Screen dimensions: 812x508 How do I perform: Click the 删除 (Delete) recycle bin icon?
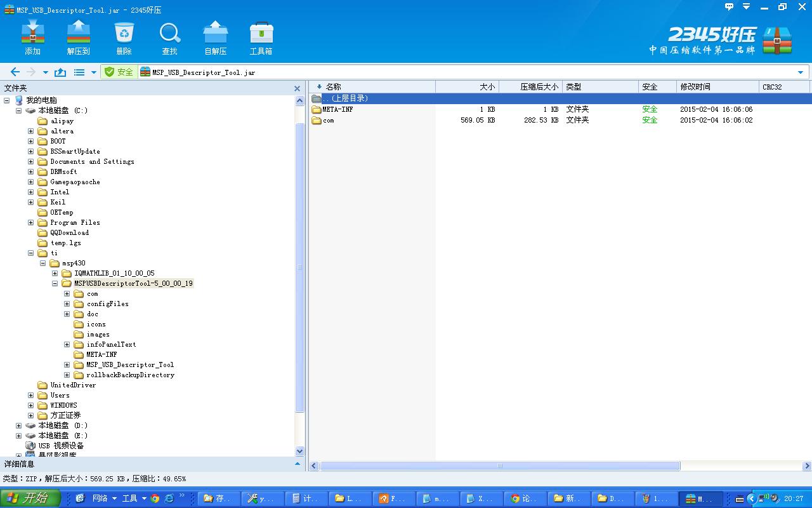(124, 38)
